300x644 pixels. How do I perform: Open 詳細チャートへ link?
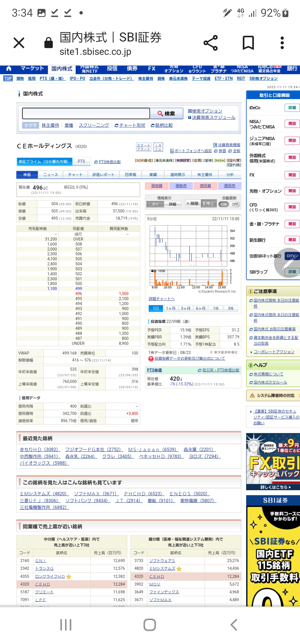162,299
